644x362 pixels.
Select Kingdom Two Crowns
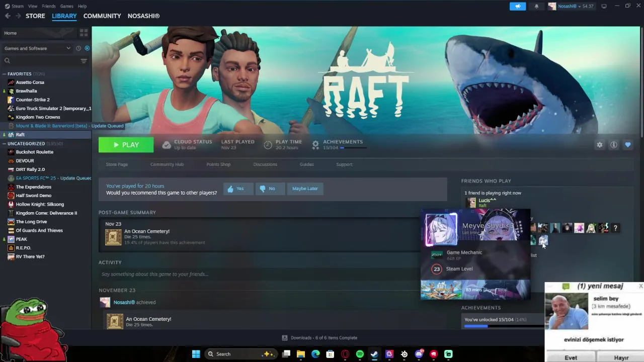tap(38, 117)
